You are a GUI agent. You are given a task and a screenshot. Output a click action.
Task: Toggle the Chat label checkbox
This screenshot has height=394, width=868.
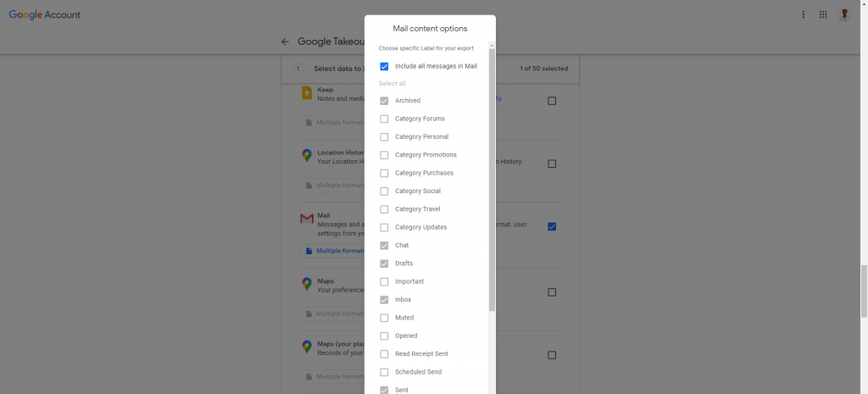point(384,246)
